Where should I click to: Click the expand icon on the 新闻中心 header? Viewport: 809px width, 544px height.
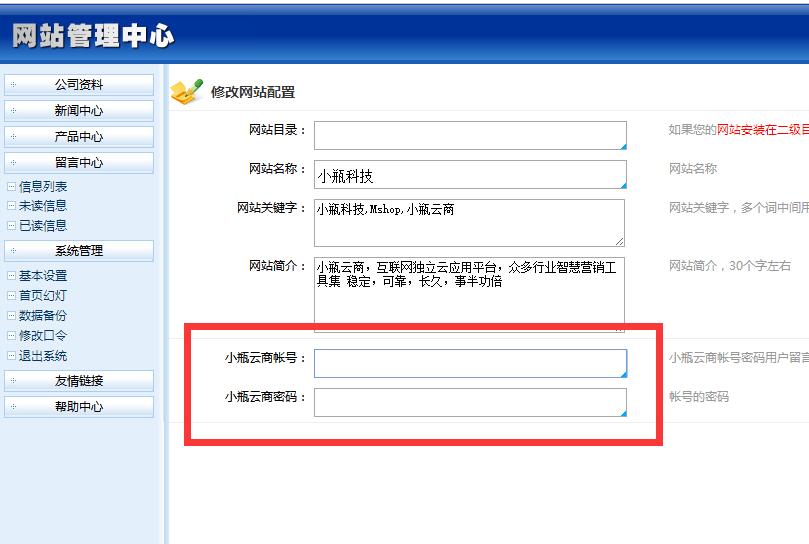click(x=13, y=110)
